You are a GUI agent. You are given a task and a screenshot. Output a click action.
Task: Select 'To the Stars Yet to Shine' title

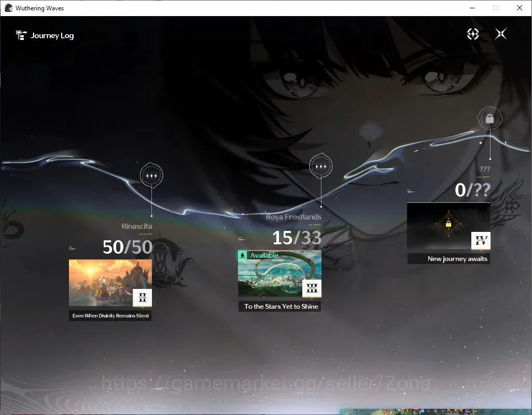[281, 307]
